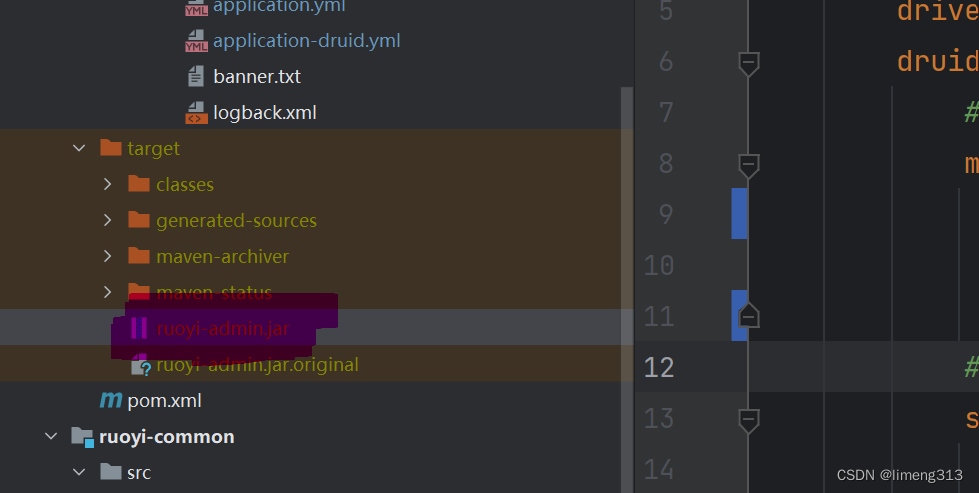This screenshot has width=979, height=493.
Task: Collapse the ruoyi-common module
Action: pos(51,437)
